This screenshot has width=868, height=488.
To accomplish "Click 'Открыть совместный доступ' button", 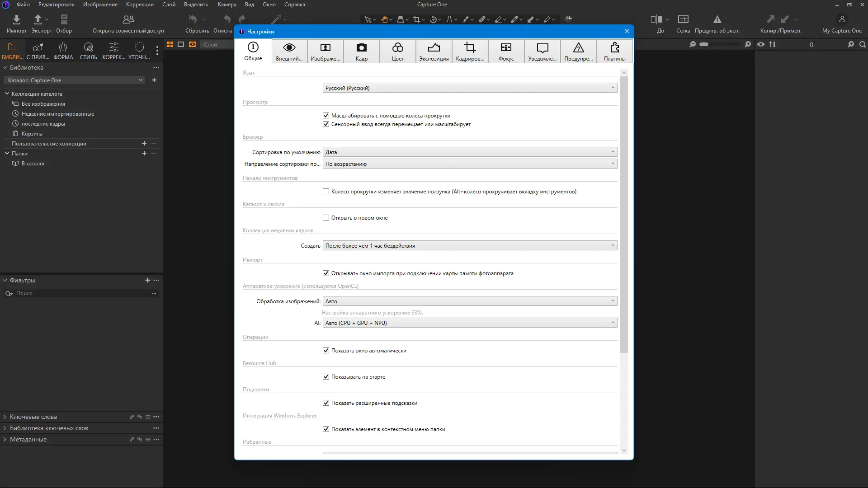I will (128, 23).
